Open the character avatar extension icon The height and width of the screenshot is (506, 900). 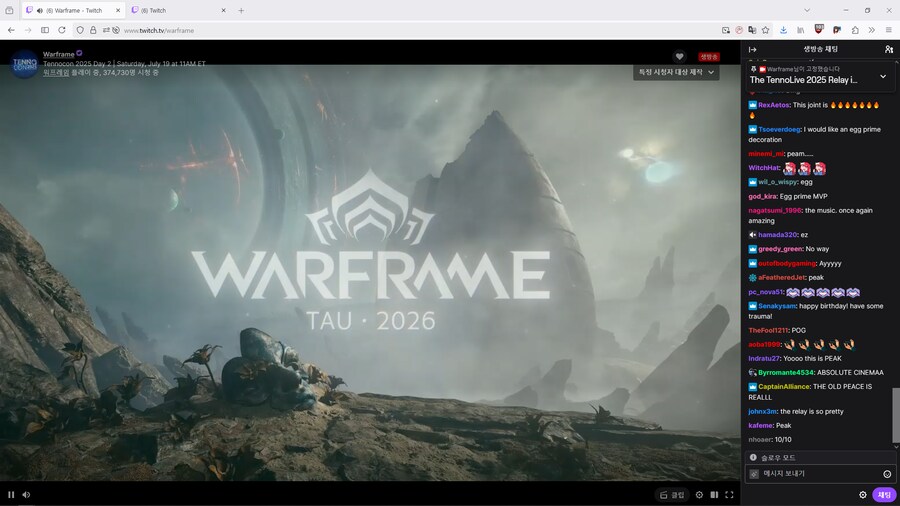(837, 30)
